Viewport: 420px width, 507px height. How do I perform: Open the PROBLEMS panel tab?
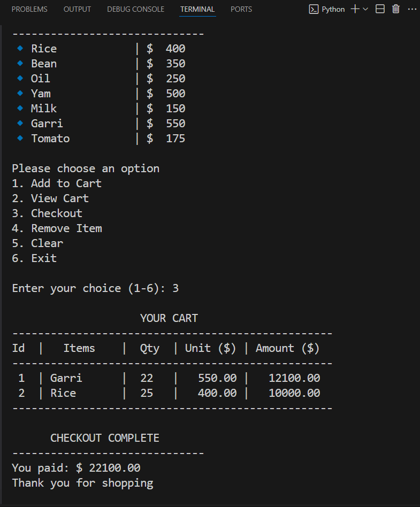(x=29, y=10)
